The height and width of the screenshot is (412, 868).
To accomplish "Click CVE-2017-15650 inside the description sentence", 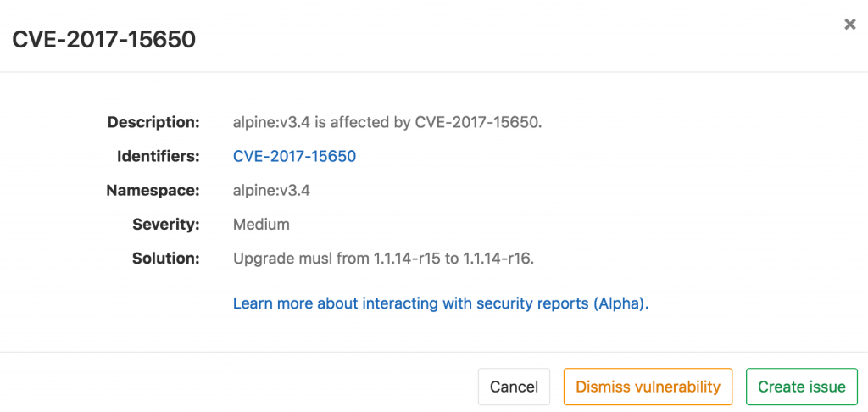I will 476,122.
